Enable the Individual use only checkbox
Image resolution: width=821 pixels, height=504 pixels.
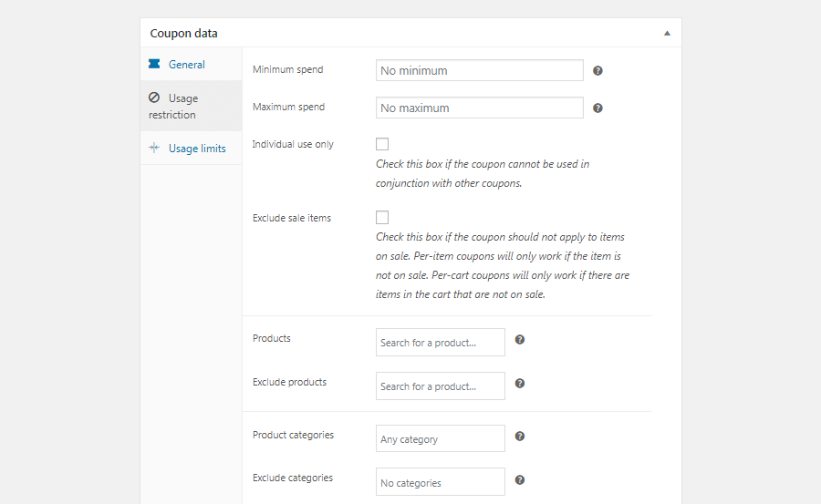(382, 144)
